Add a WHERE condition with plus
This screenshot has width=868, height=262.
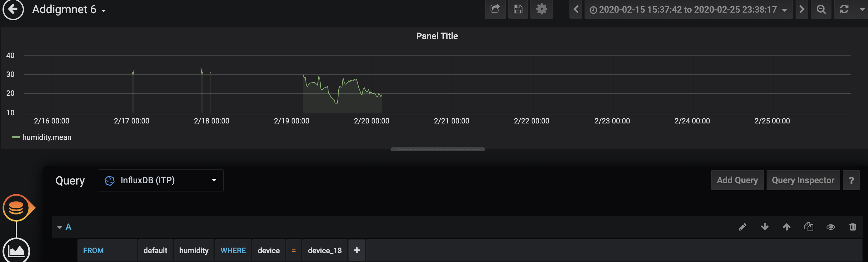(x=357, y=250)
